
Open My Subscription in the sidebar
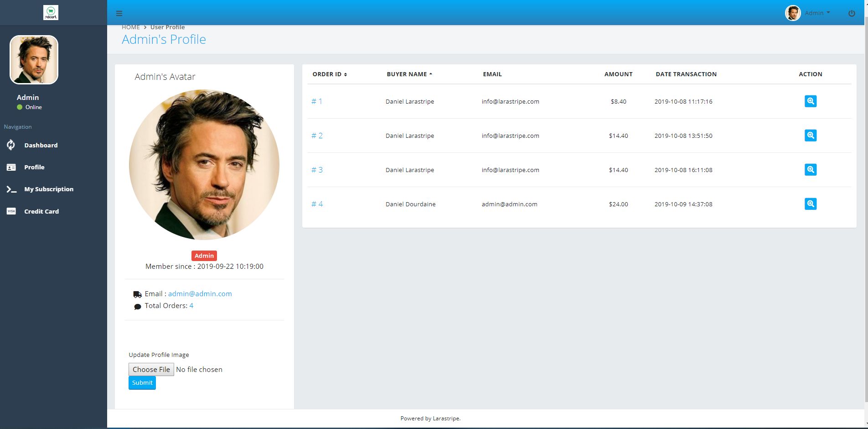pyautogui.click(x=49, y=189)
